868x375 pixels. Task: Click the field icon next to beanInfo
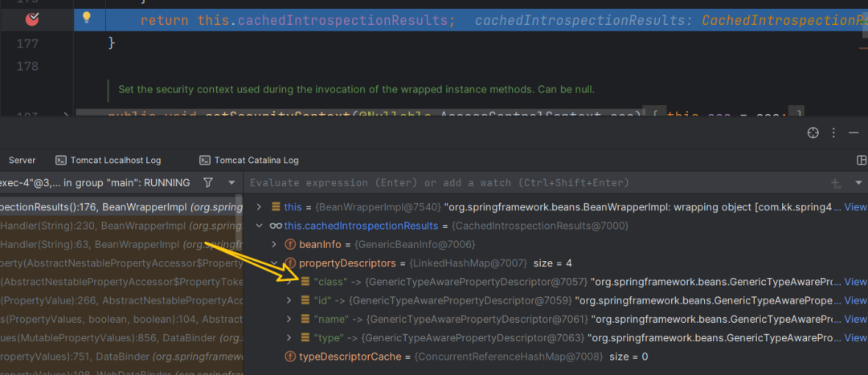tap(290, 244)
